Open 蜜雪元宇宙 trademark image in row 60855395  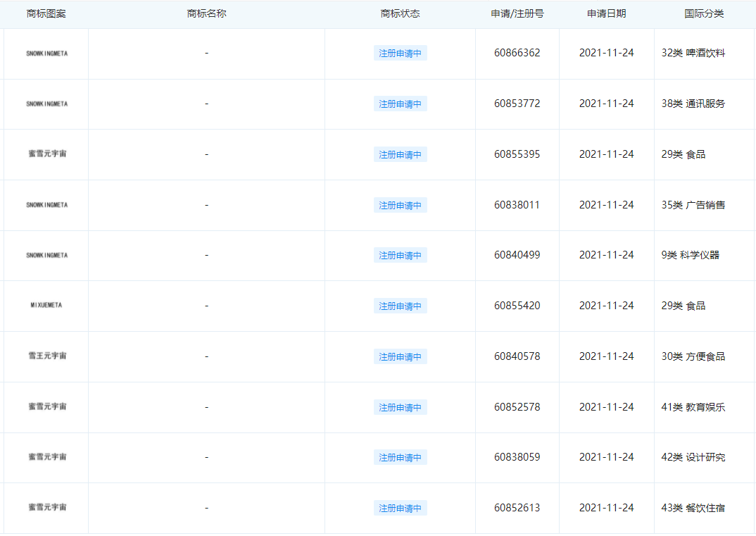point(47,154)
